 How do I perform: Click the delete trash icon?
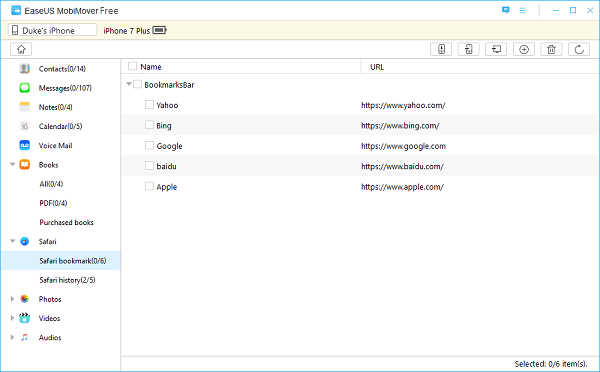coord(551,49)
